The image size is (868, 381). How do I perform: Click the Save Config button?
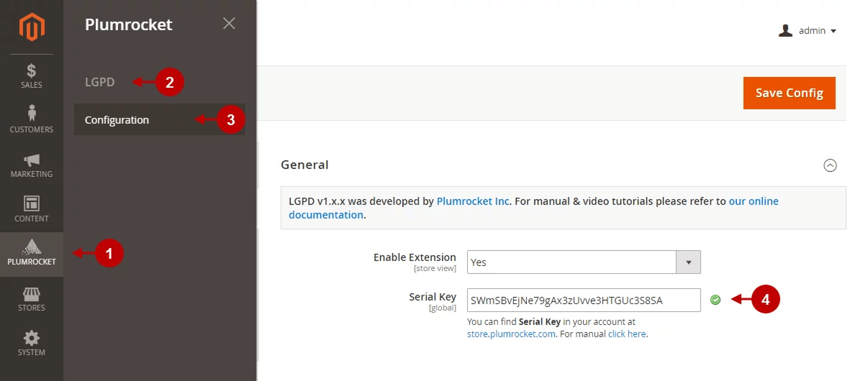coord(790,93)
